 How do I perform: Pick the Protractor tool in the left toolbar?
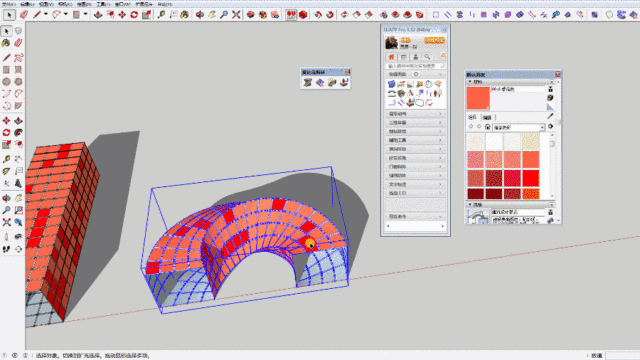pos(6,171)
